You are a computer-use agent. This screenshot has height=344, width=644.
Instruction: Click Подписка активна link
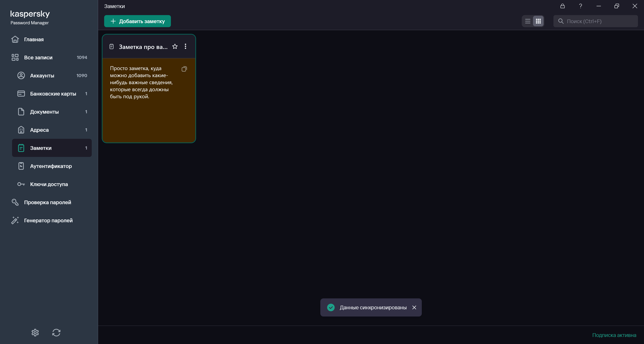[x=614, y=335]
